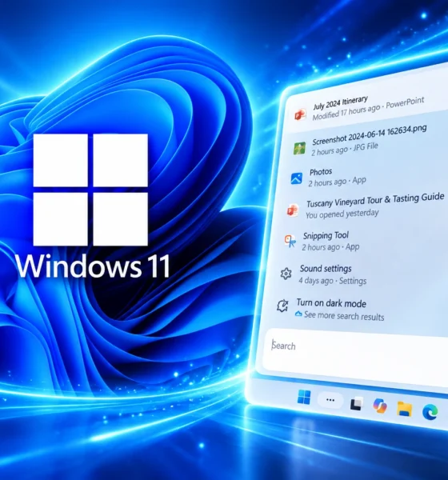This screenshot has height=480, width=448.
Task: Open the Windows Start button in taskbar
Action: (x=304, y=397)
